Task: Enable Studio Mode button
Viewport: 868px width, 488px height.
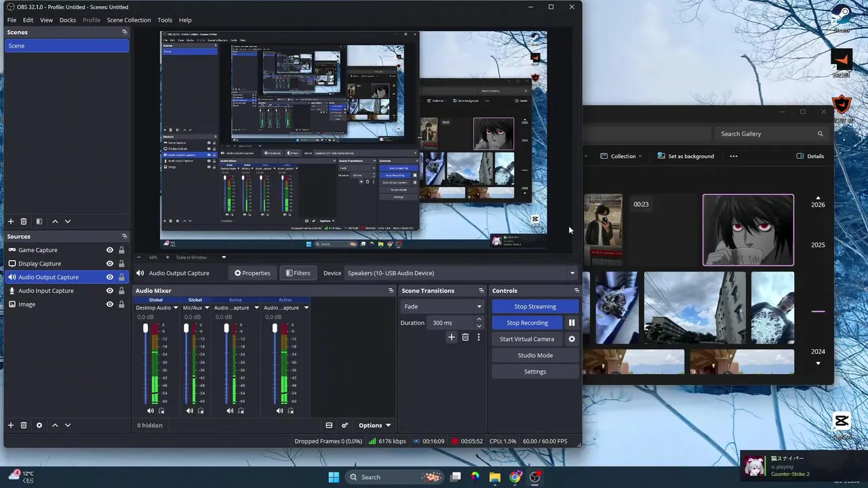Action: [x=535, y=355]
